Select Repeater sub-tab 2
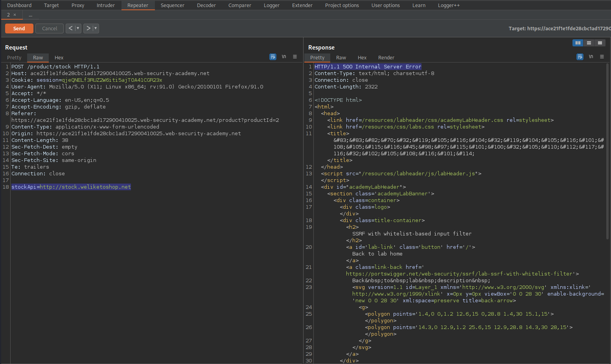This screenshot has height=364, width=611. (x=8, y=15)
